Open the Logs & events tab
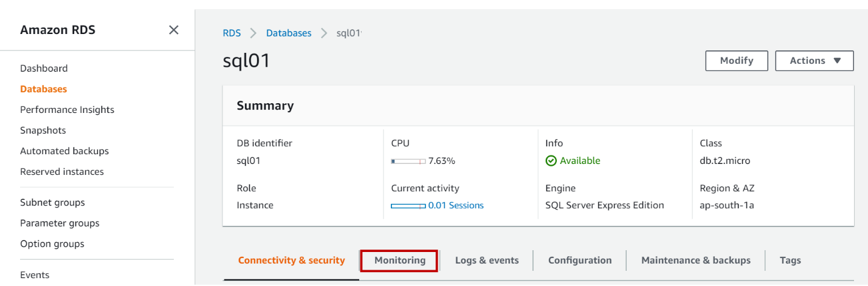Viewport: 868px width, 286px height. click(x=487, y=260)
